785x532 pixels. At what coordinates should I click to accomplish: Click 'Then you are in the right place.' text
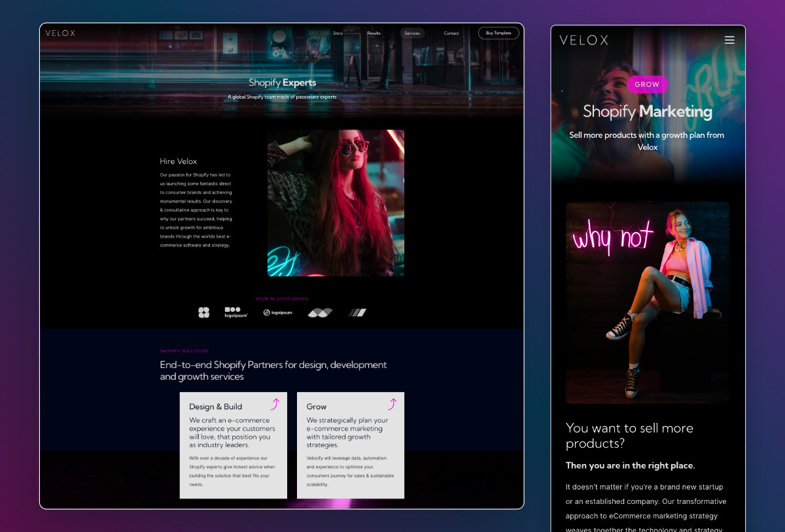[630, 466]
